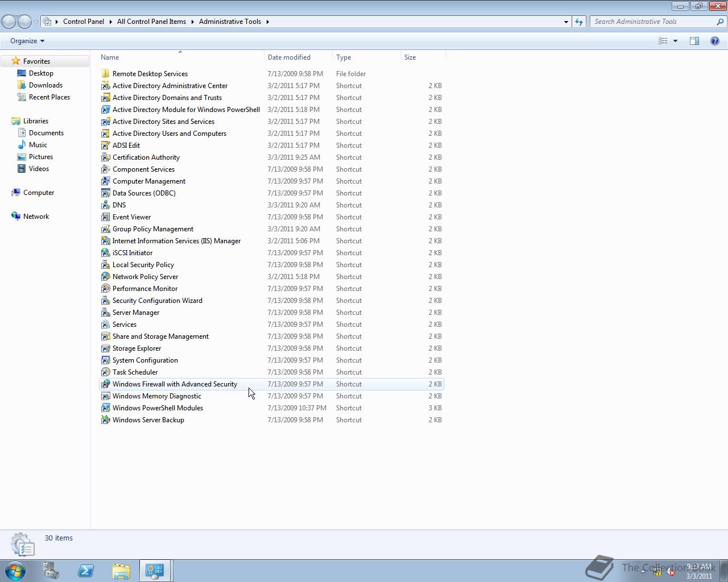Sort by the Name column header
Image resolution: width=728 pixels, height=582 pixels.
pyautogui.click(x=110, y=57)
